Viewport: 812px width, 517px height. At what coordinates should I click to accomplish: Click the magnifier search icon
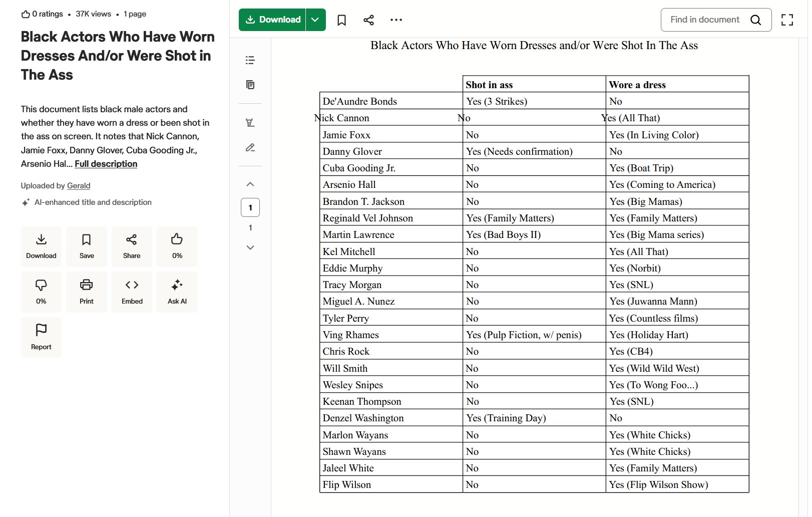755,20
